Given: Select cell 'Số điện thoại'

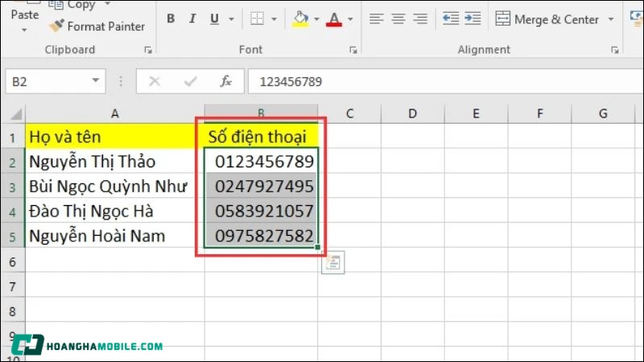Looking at the screenshot, I should tap(261, 136).
